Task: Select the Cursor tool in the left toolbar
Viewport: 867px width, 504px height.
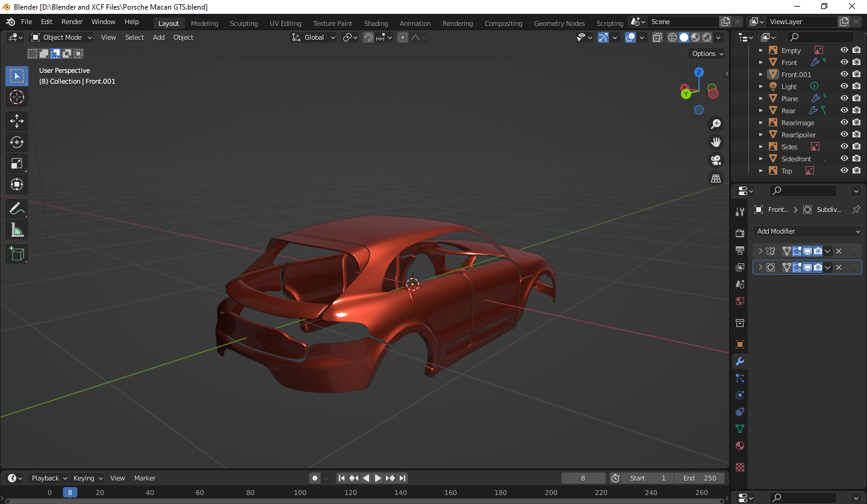Action: [17, 97]
